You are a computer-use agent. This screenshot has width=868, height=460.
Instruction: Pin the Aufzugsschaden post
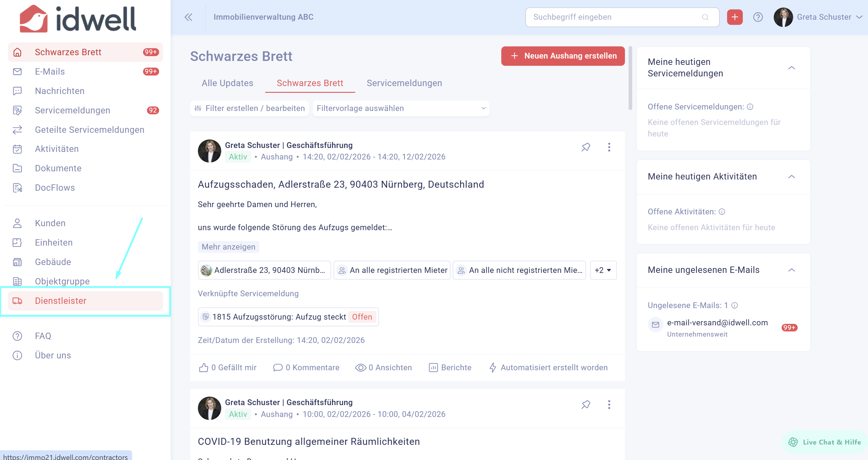[586, 147]
